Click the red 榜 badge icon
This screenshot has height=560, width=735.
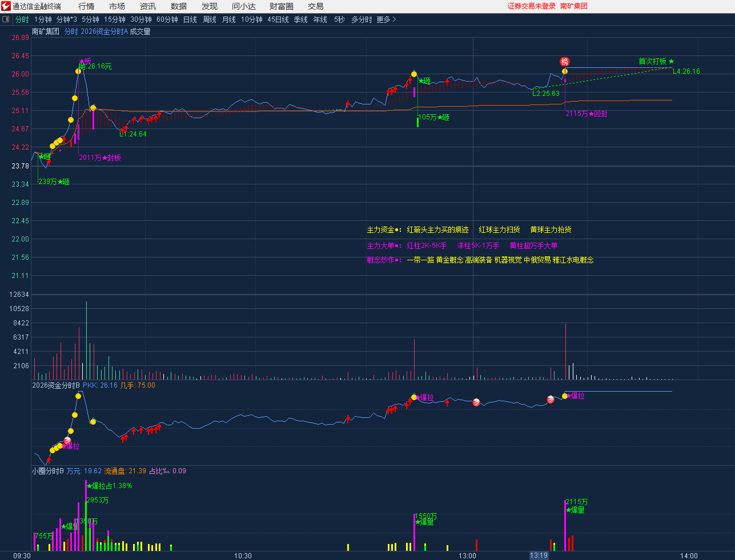tap(564, 62)
